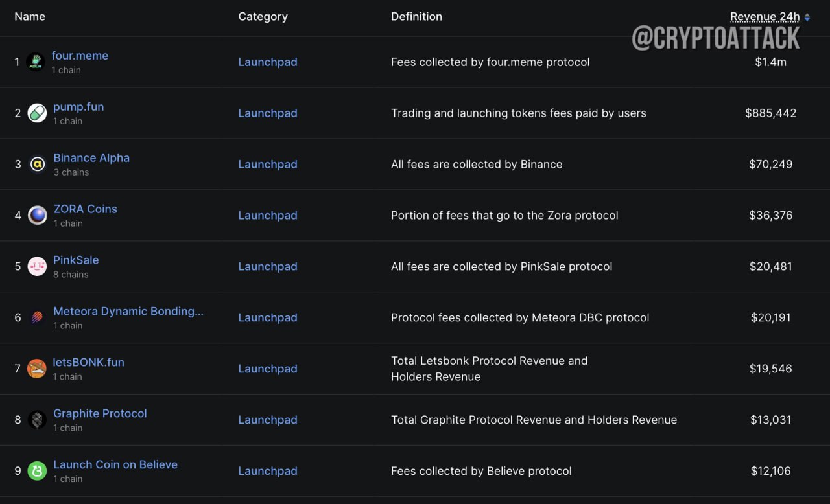
Task: Click 'Fees collected by four.meme protocol' definition
Action: (490, 62)
